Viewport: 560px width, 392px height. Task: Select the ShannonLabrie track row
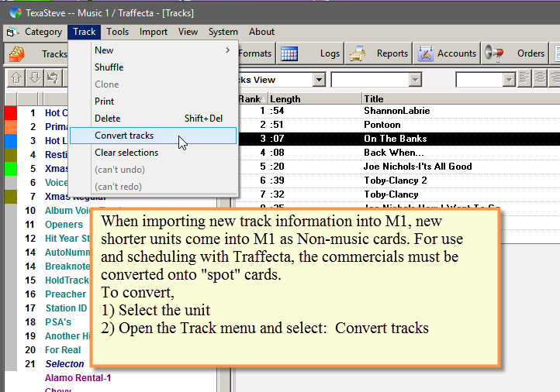pyautogui.click(x=399, y=111)
